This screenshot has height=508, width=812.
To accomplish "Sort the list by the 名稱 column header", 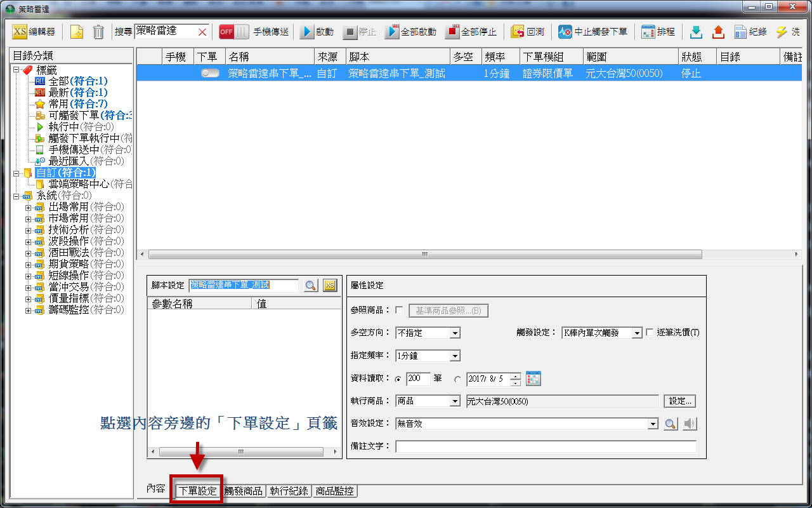I will click(270, 57).
